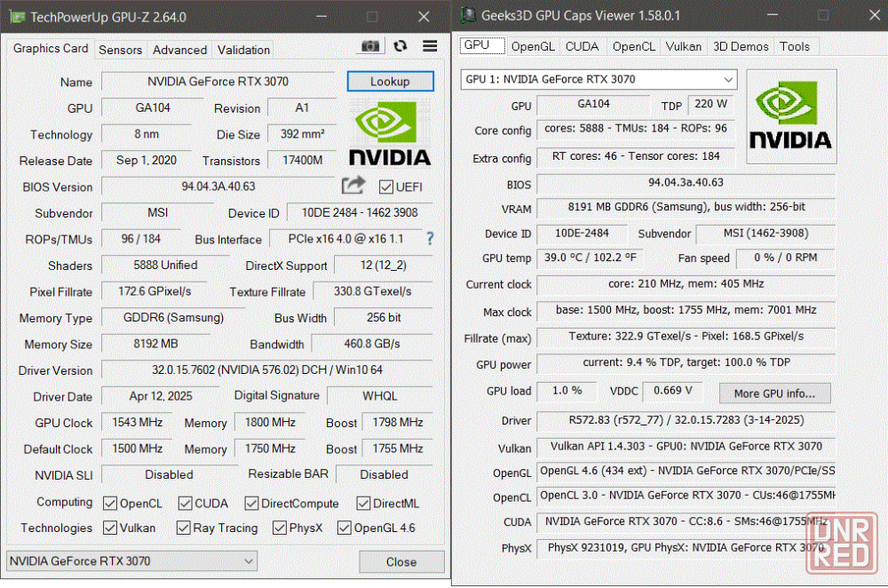Click the Driver Version field in GPU-Z
This screenshot has height=588, width=888.
(266, 369)
